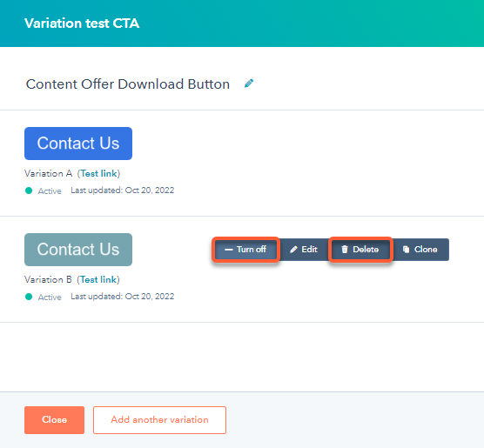484x448 pixels.
Task: Click the Variation B Active status label
Action: point(50,298)
